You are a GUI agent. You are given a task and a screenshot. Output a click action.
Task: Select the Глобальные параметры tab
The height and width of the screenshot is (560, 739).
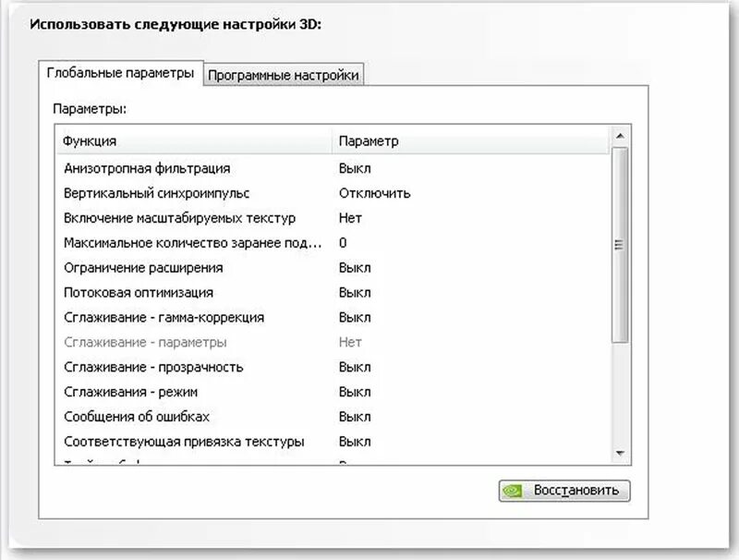tap(121, 73)
